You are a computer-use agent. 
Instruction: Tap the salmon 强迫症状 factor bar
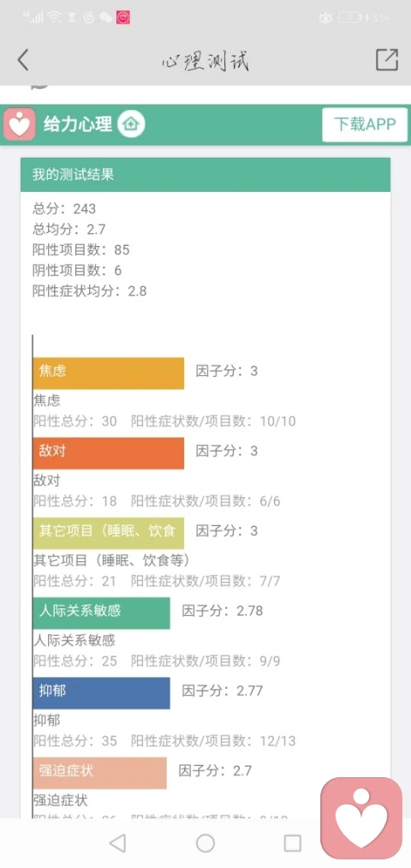99,773
